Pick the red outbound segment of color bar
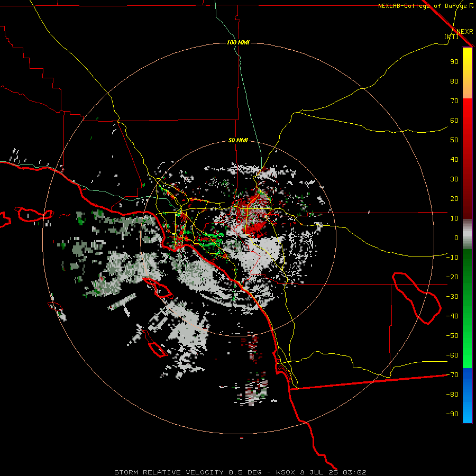Image resolution: width=476 pixels, height=476 pixels. (467, 159)
